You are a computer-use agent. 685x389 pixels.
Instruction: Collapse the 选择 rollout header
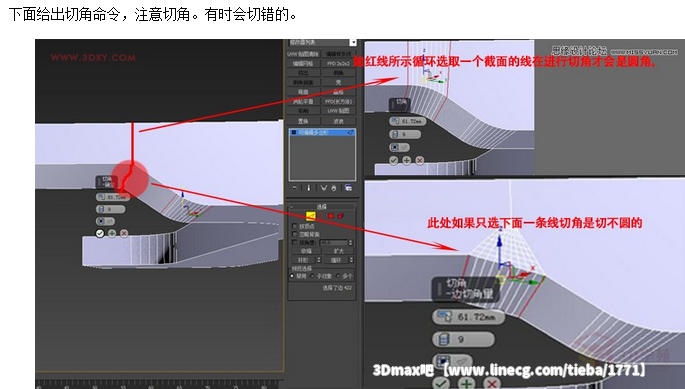(322, 207)
